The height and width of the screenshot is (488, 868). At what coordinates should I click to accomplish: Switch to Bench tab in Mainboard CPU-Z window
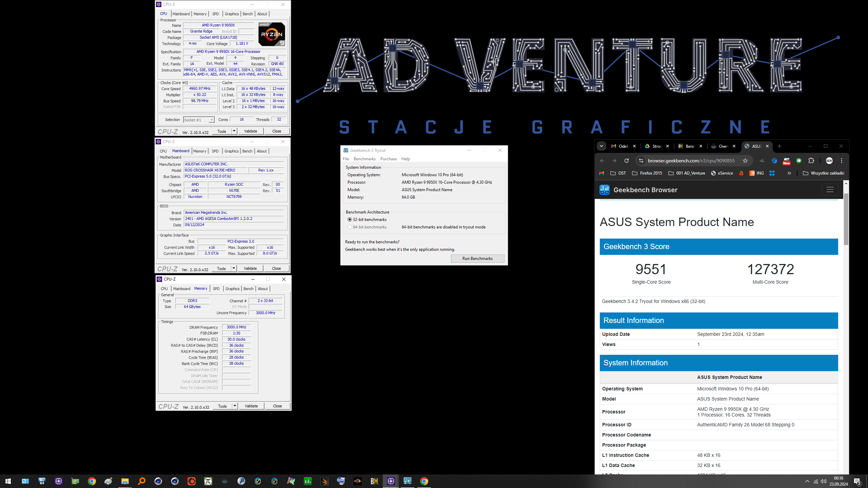click(247, 151)
